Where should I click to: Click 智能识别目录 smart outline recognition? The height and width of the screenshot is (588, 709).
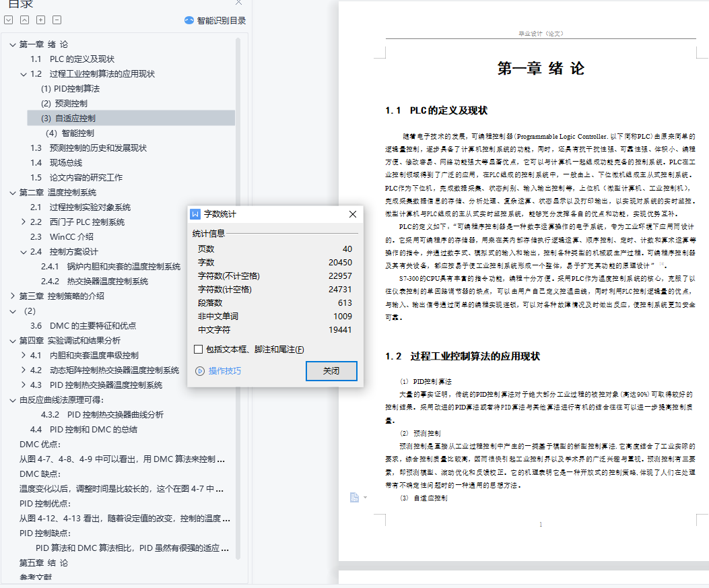coord(215,20)
